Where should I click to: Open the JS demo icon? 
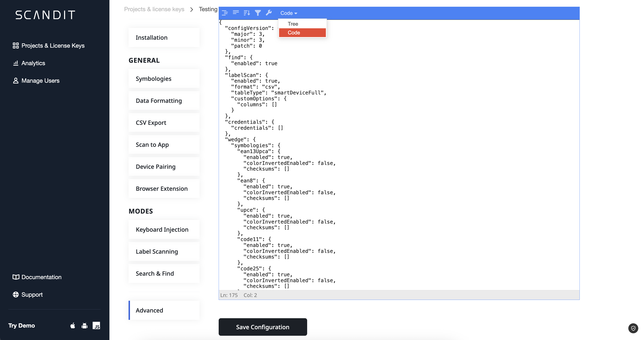pos(97,326)
